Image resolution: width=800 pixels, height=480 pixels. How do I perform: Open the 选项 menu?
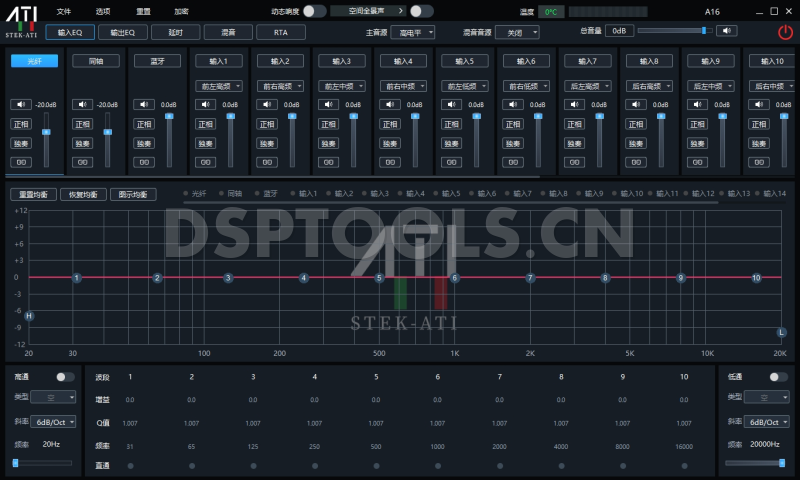pyautogui.click(x=103, y=11)
